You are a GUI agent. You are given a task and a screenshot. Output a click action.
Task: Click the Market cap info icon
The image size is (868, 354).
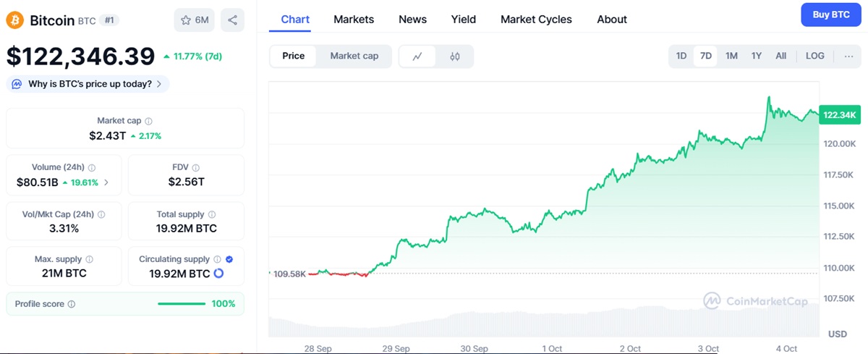pos(148,121)
